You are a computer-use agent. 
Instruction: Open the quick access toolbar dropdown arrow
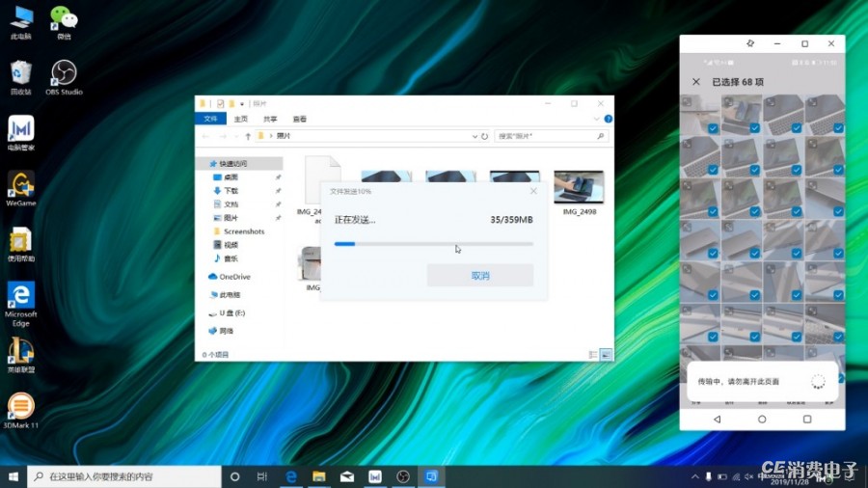click(242, 104)
